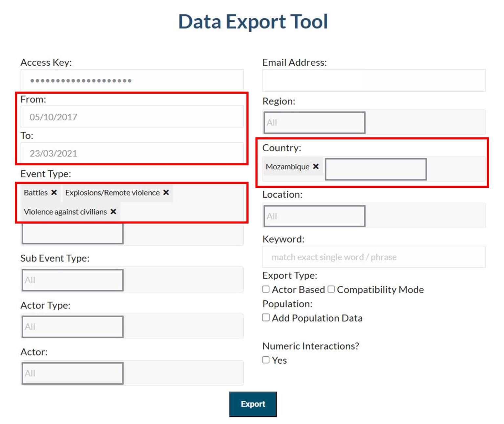
Task: Remove Violence against civilians tag
Action: (x=113, y=212)
